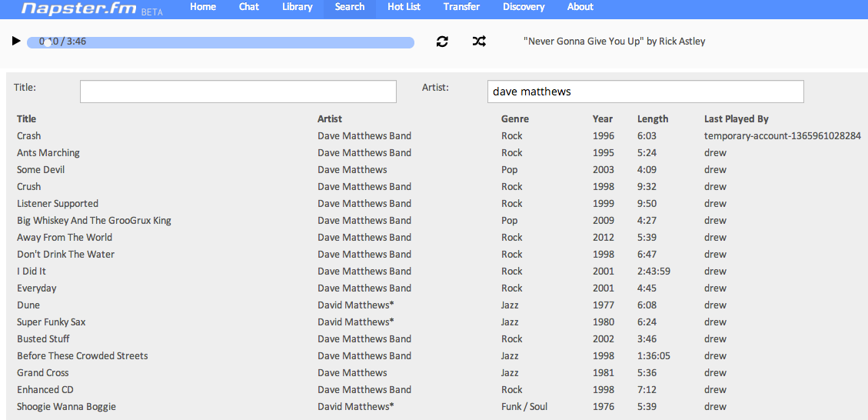Focus the Artist search field
The height and width of the screenshot is (420, 868).
[x=645, y=92]
